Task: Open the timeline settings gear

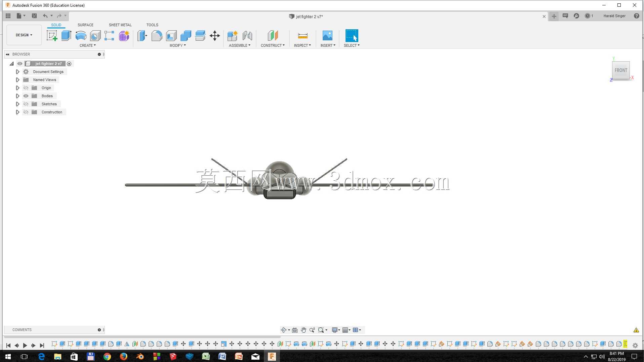Action: coord(635,345)
